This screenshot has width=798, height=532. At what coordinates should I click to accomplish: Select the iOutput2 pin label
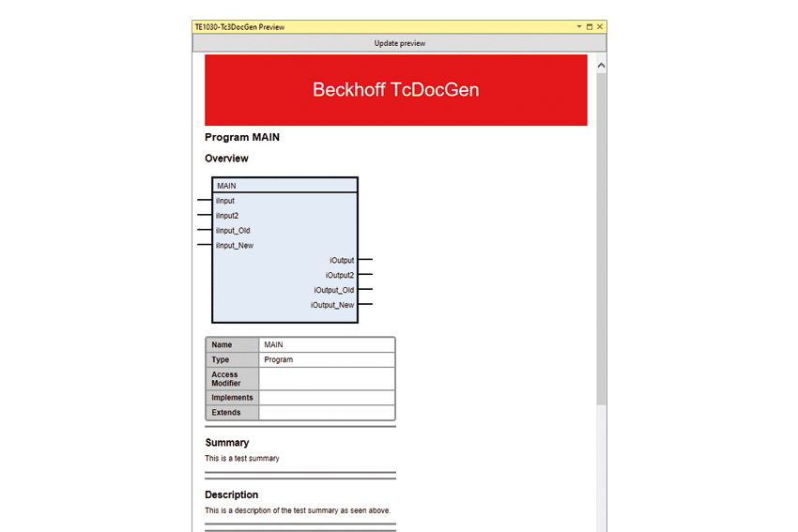[340, 275]
